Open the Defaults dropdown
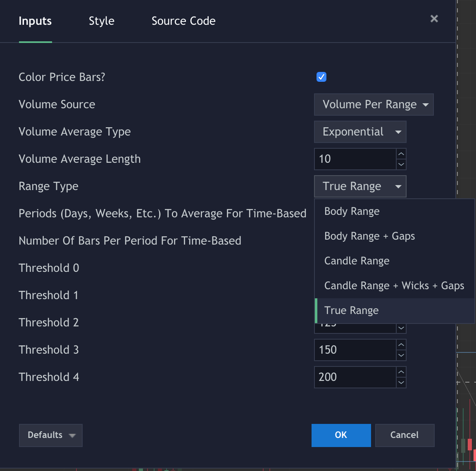This screenshot has width=476, height=471. [x=50, y=435]
